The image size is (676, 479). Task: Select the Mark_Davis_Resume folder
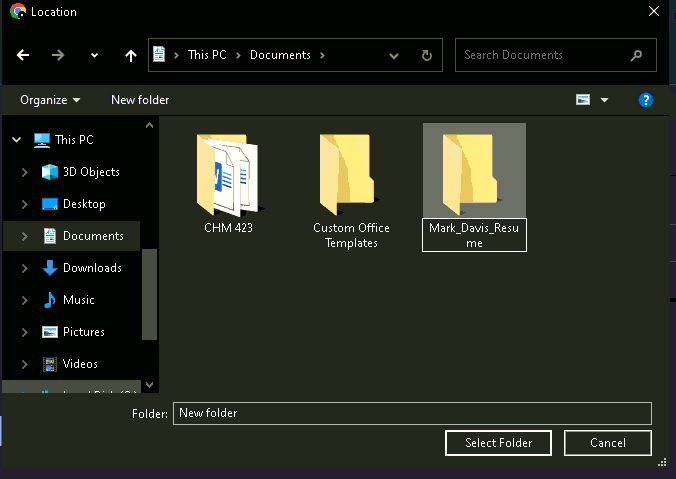click(x=474, y=185)
